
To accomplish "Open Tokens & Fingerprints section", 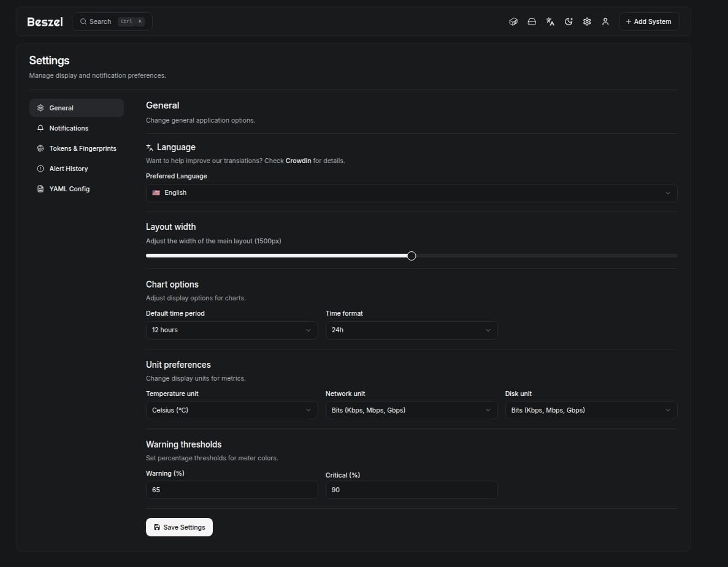I will (82, 148).
